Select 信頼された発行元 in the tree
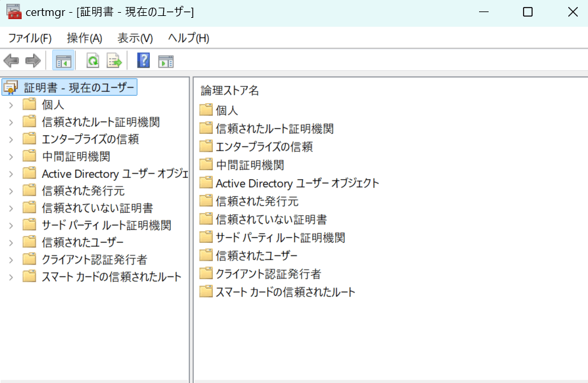 83,191
